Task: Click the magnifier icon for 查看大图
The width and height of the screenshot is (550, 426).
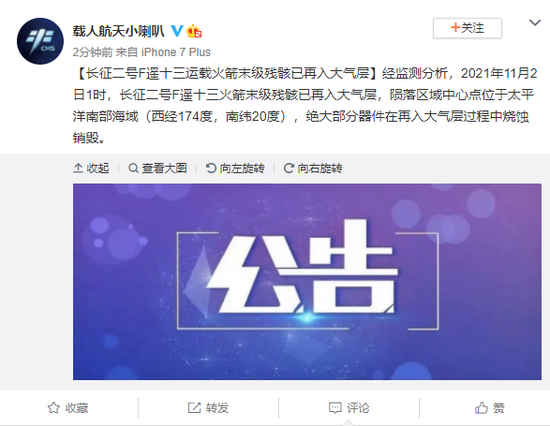Action: [x=133, y=168]
